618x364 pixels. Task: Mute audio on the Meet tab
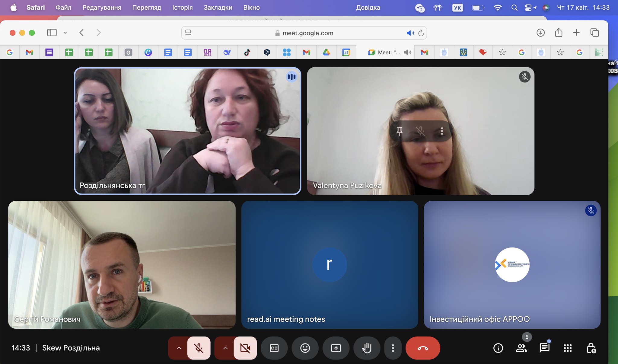pos(407,53)
